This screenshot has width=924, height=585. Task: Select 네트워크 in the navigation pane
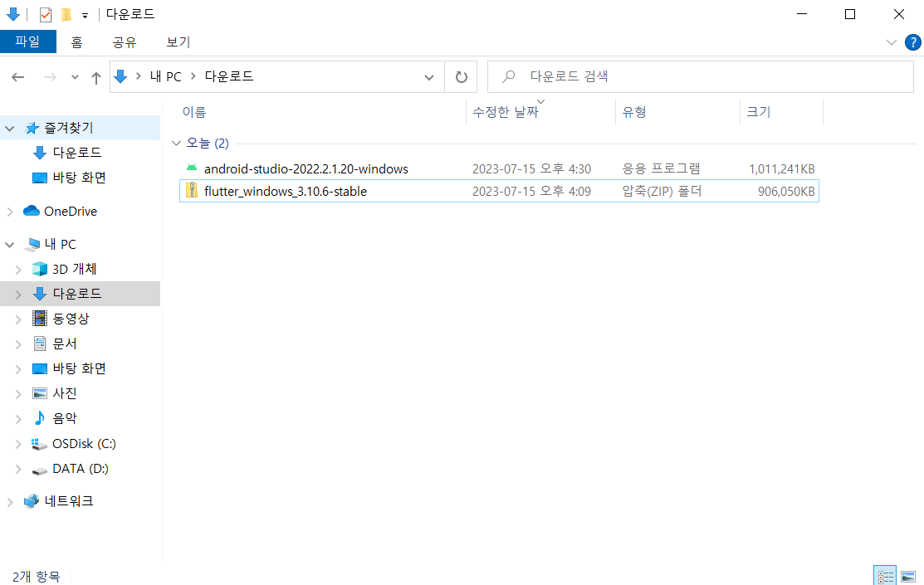(68, 500)
